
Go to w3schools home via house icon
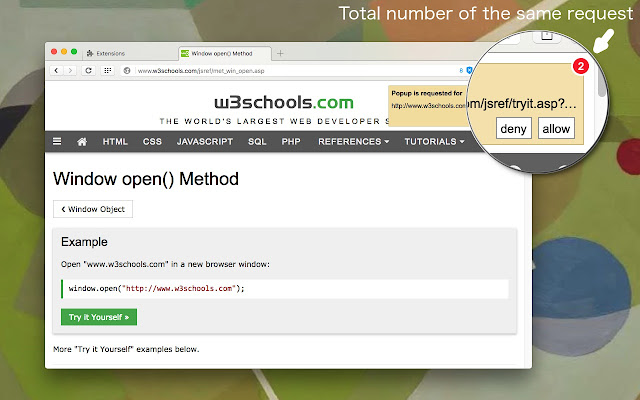(82, 142)
